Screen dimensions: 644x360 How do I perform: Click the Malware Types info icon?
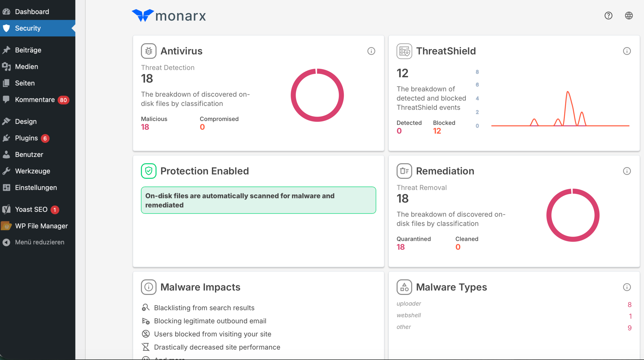point(627,287)
